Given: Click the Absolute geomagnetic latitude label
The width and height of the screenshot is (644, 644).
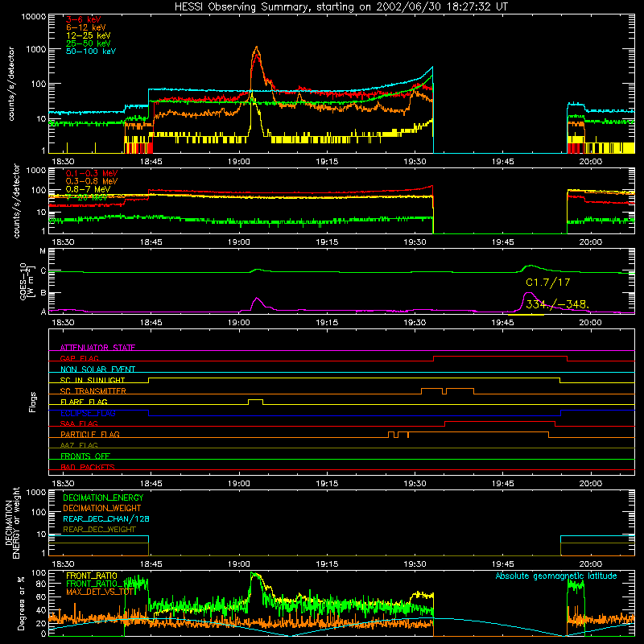Looking at the screenshot, I should pos(556,576).
